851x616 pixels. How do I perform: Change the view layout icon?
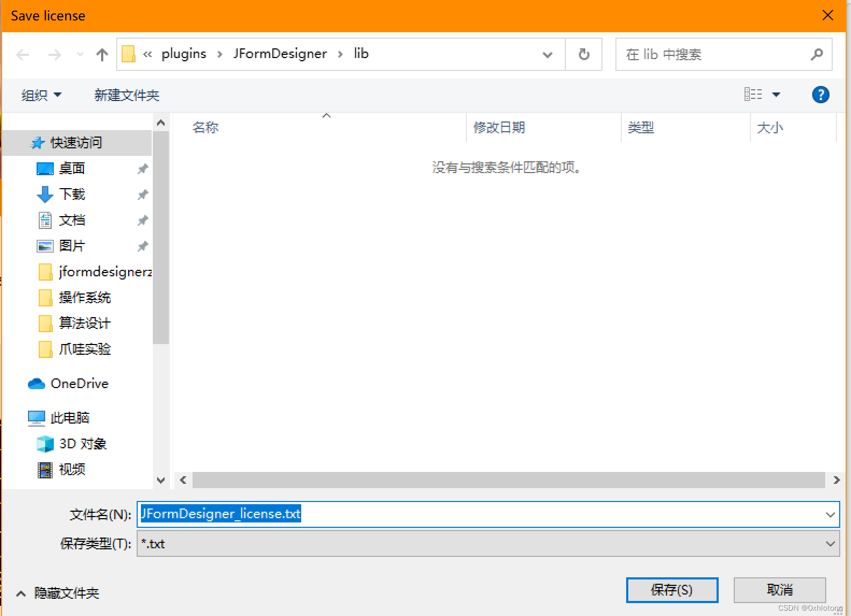click(753, 95)
